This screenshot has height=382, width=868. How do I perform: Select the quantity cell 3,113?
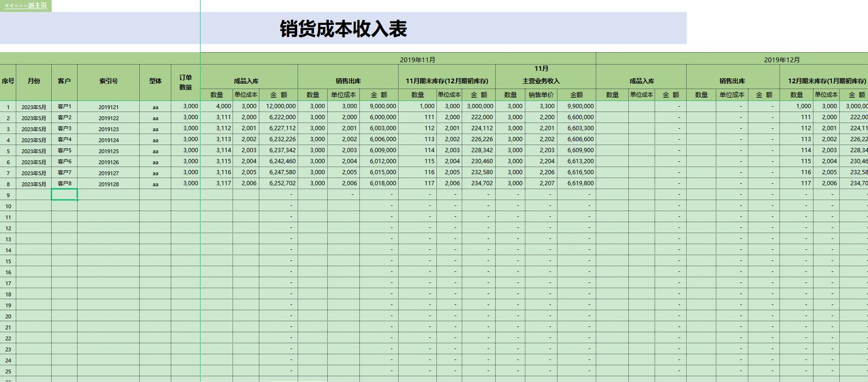[x=217, y=139]
